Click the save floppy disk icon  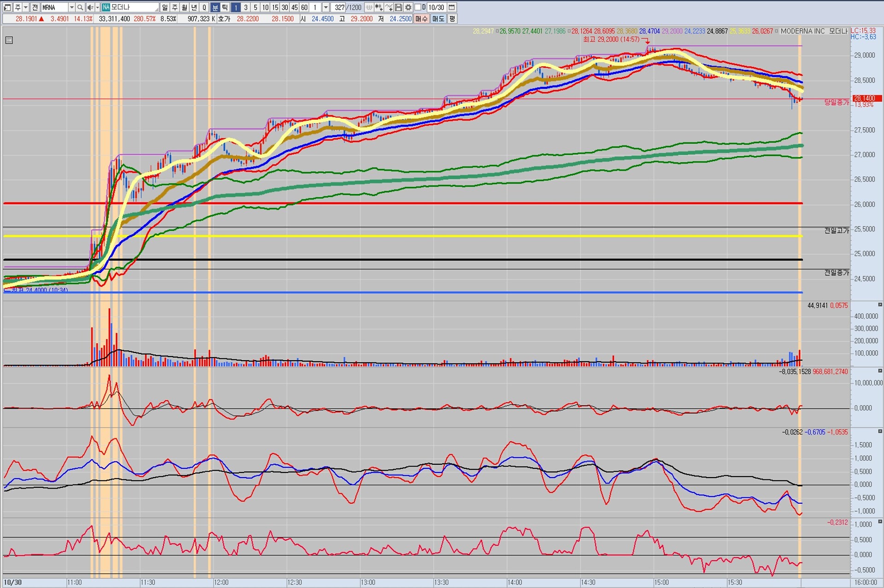click(398, 7)
